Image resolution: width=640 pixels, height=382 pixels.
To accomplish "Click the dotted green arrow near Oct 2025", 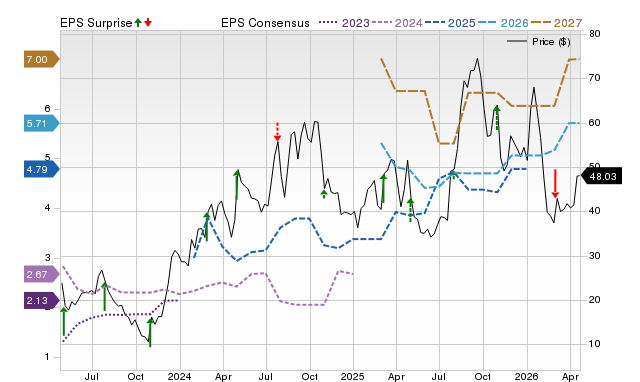I will (497, 118).
